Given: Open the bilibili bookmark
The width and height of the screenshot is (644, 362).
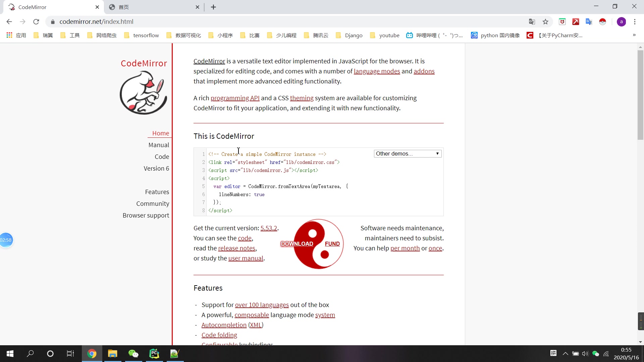Looking at the screenshot, I should pos(434,35).
